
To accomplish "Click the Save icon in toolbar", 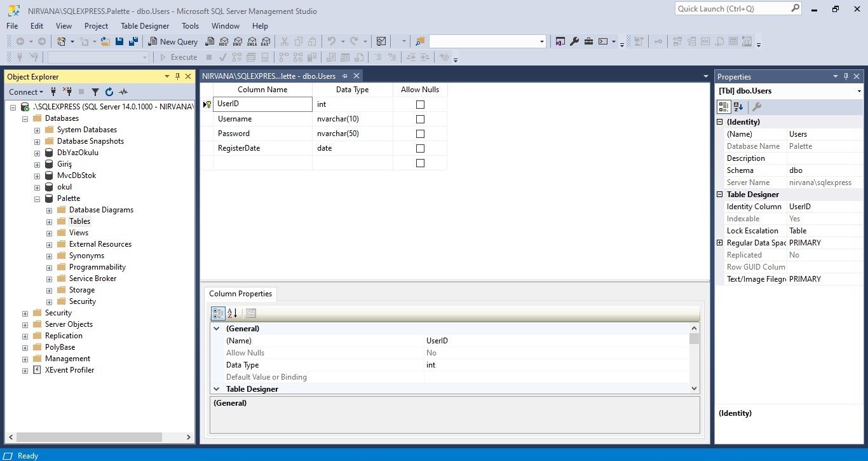I will tap(119, 41).
